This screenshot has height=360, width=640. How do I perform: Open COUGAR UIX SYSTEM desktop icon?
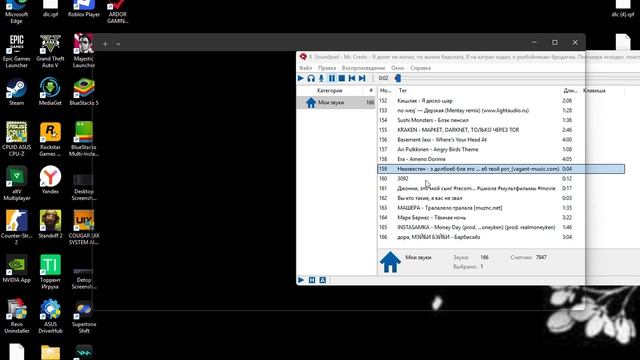(x=84, y=227)
